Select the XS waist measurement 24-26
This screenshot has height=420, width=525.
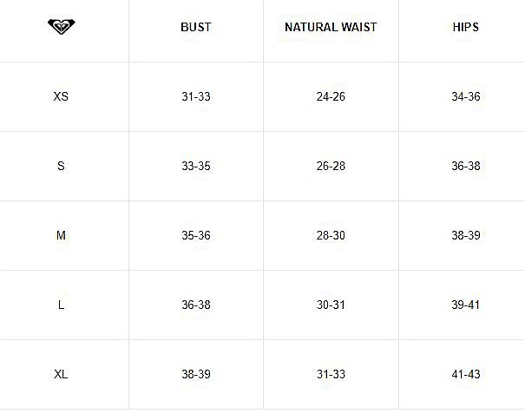point(331,96)
